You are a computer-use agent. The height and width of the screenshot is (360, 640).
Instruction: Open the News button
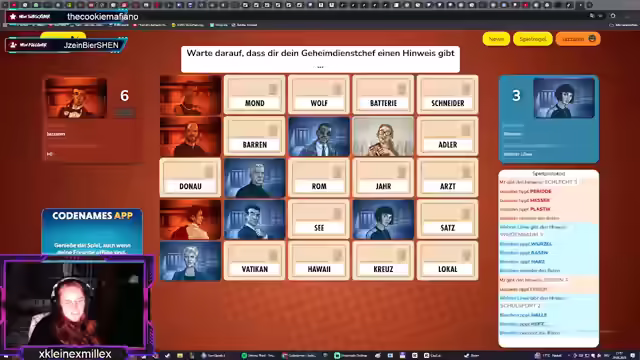(x=496, y=39)
